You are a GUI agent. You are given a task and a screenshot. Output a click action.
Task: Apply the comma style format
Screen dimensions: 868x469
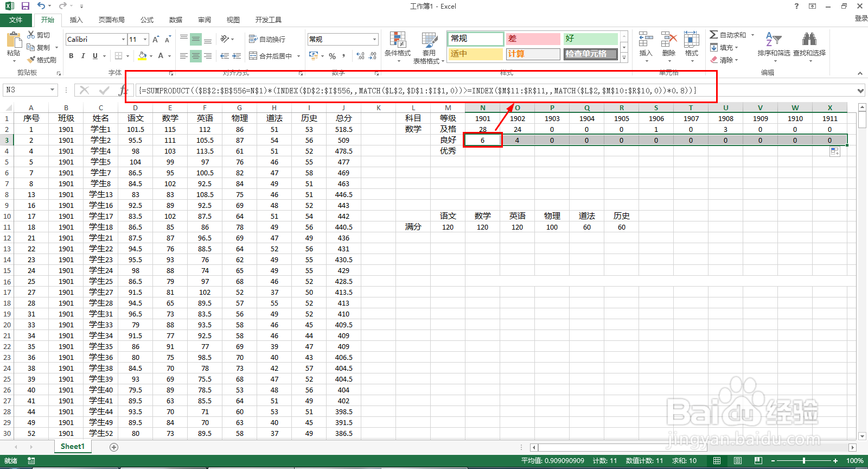(344, 56)
